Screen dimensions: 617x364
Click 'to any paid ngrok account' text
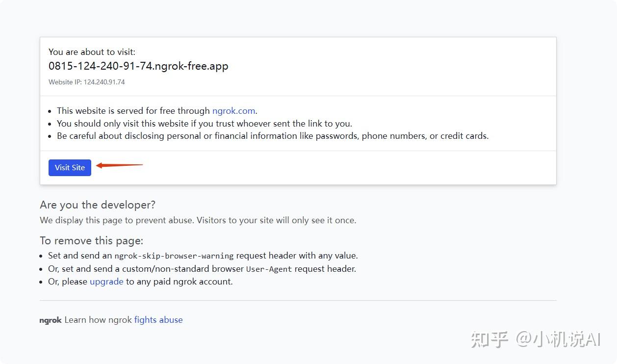179,282
